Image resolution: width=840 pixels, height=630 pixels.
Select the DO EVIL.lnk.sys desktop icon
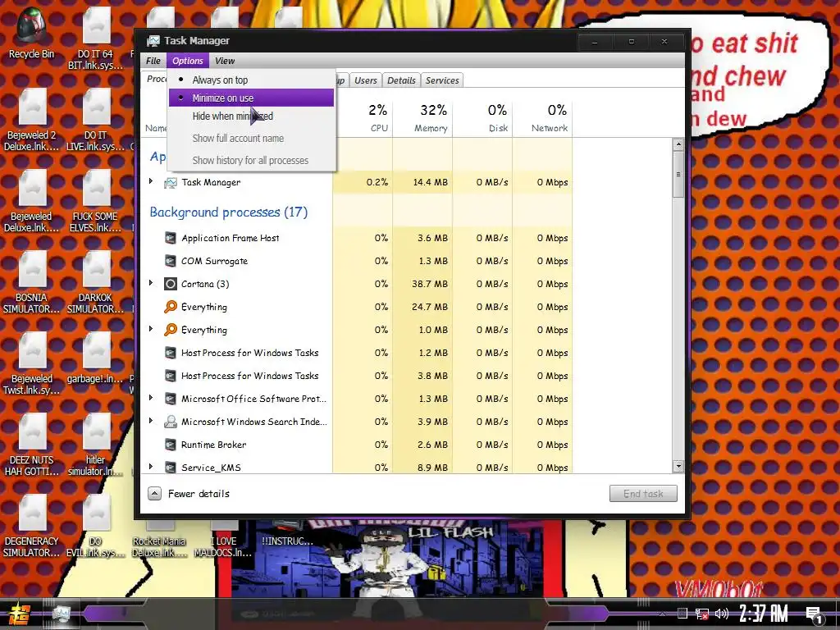pyautogui.click(x=96, y=527)
